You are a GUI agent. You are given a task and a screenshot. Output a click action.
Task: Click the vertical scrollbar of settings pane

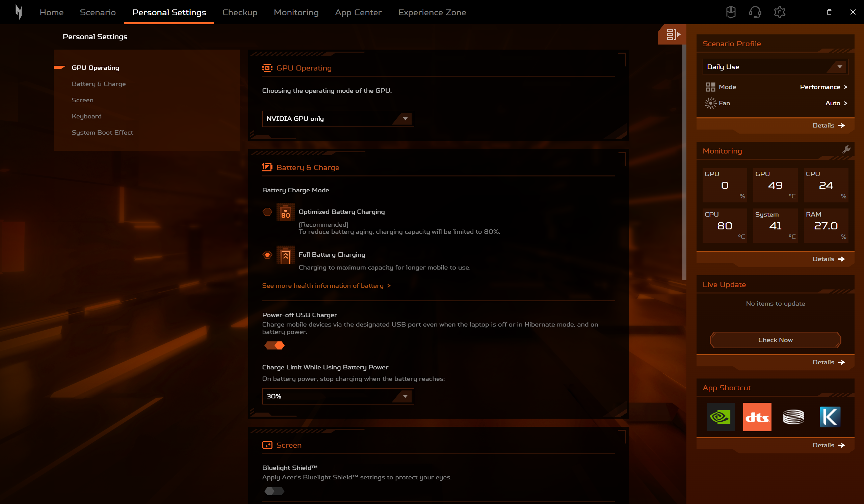click(684, 161)
